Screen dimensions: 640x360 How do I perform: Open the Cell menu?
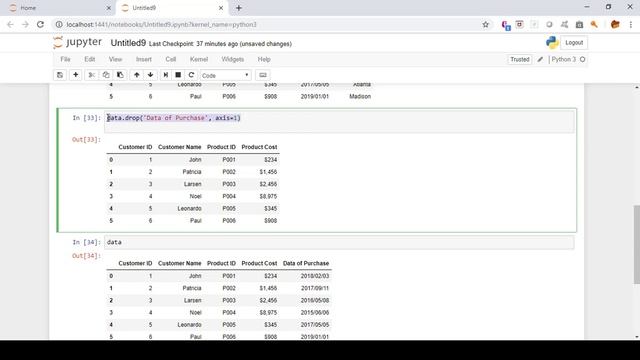pyautogui.click(x=171, y=60)
